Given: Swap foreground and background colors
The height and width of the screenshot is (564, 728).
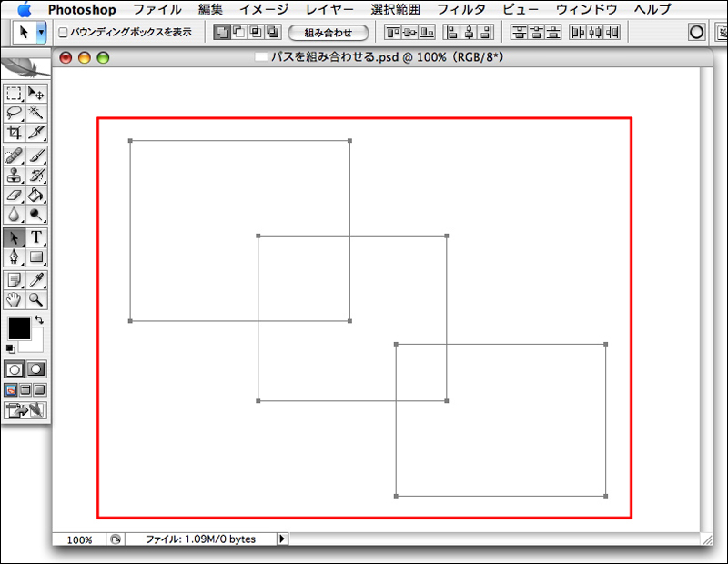Looking at the screenshot, I should pos(38,320).
